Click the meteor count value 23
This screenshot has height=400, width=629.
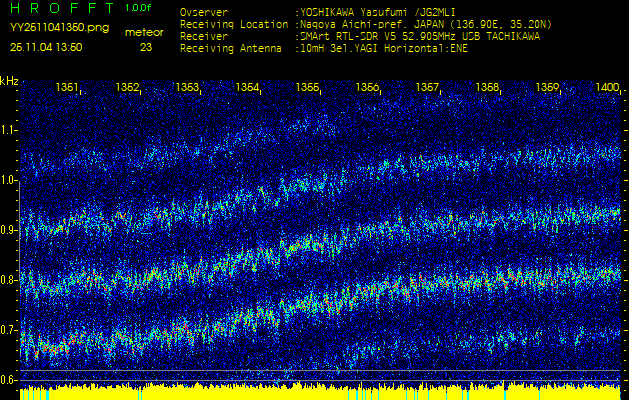[146, 47]
